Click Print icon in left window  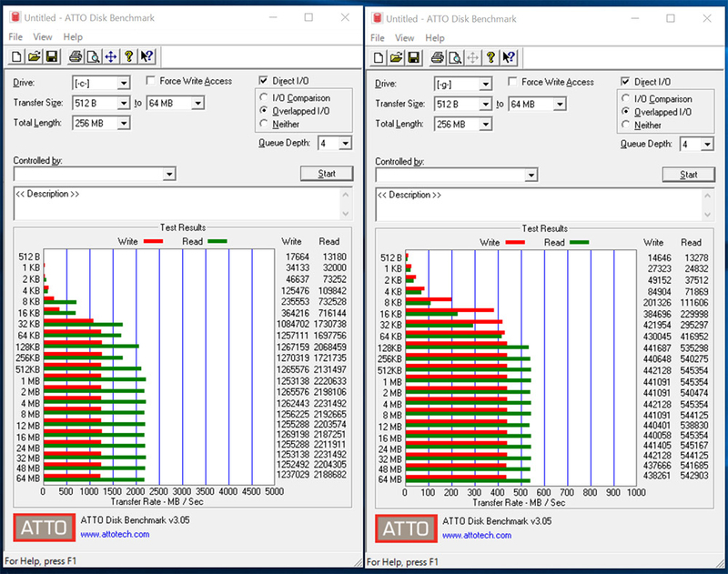(76, 56)
